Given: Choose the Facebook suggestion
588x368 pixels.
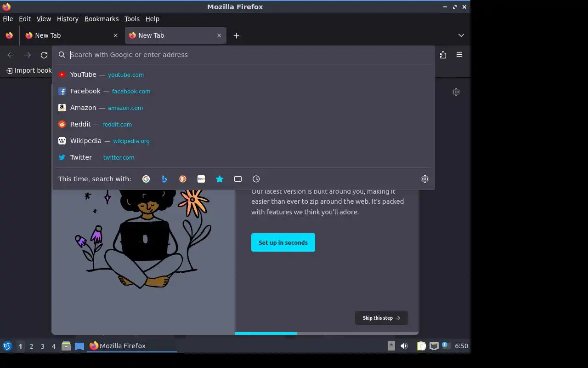Looking at the screenshot, I should (243, 91).
